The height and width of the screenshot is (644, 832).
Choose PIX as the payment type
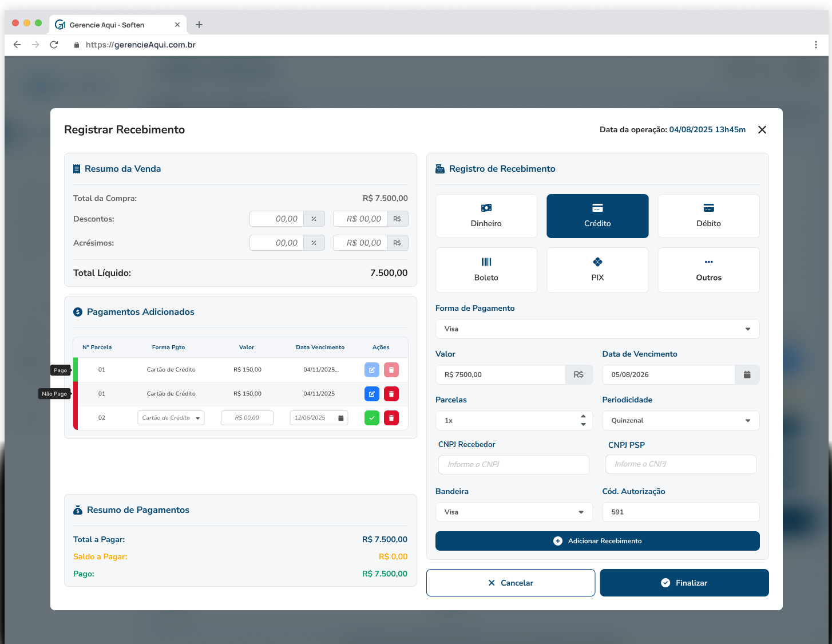pos(597,270)
